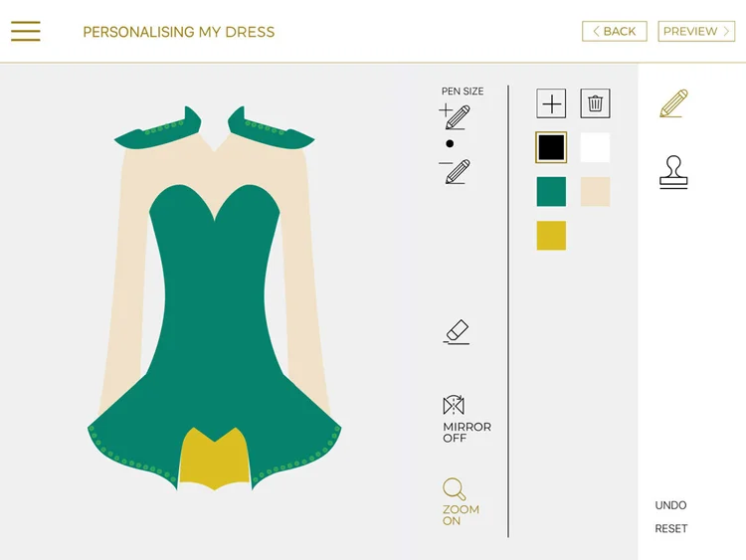
Task: Add a new colour with plus button
Action: pos(551,103)
